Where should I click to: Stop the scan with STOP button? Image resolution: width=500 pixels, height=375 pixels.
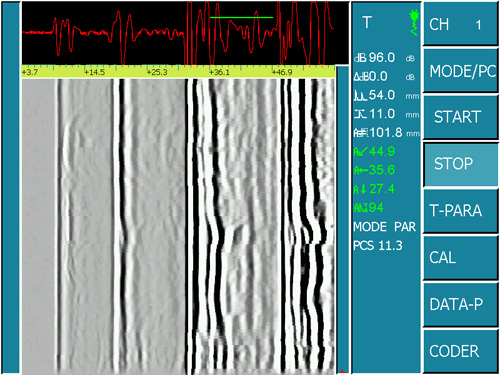(461, 164)
